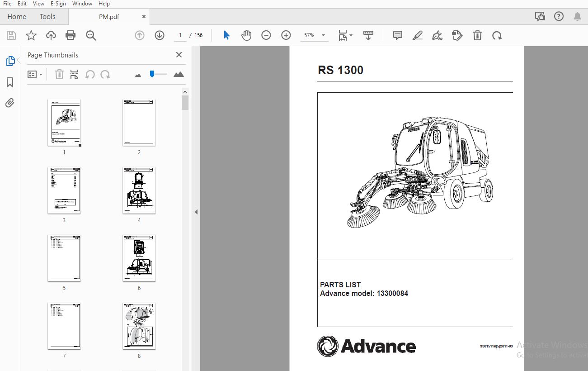Open the find text magnifier tool
The width and height of the screenshot is (588, 371).
pos(91,35)
